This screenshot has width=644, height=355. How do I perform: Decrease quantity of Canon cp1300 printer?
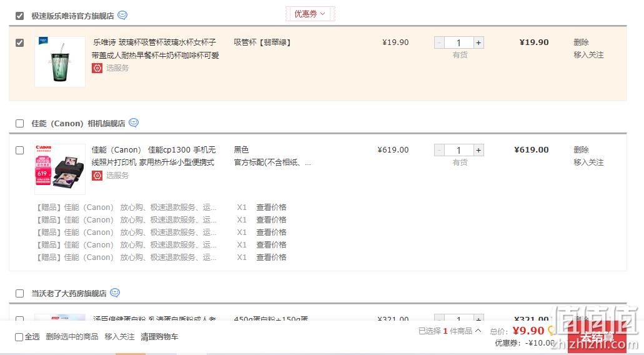[x=439, y=151]
